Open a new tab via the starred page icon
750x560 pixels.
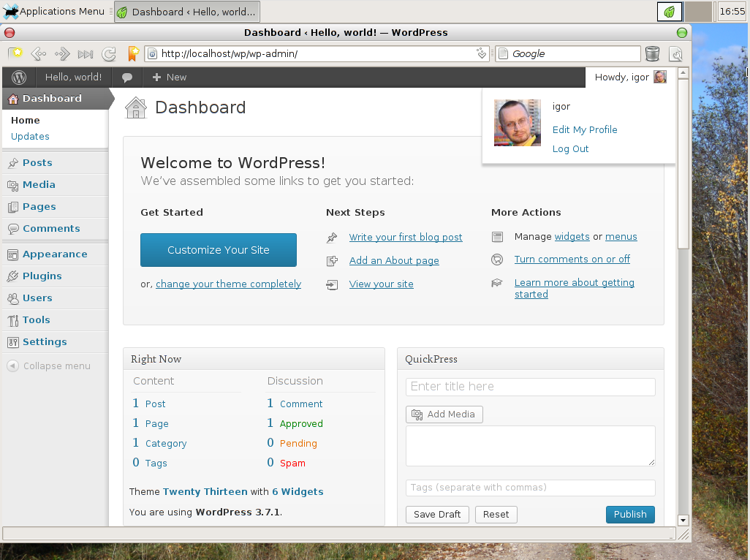coord(15,53)
